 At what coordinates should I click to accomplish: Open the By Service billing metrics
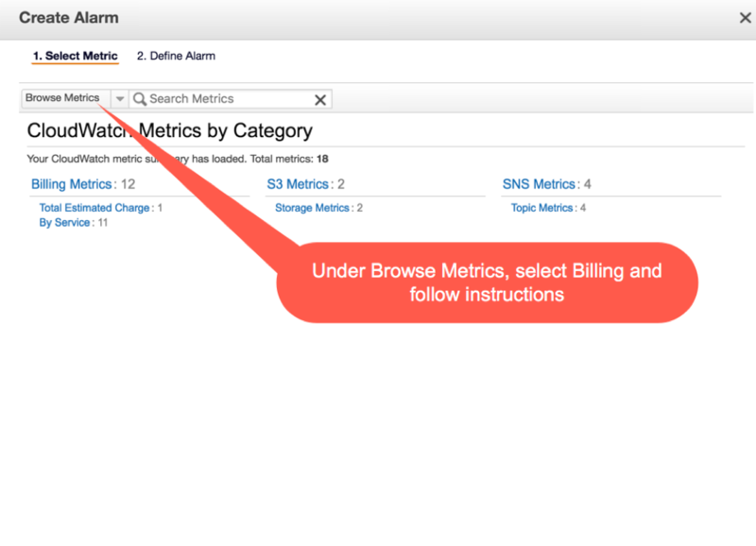[x=64, y=223]
